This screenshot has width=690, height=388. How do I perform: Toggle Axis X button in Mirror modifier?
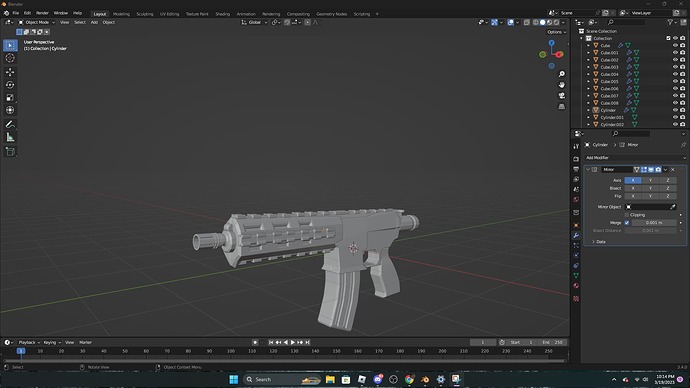(633, 180)
